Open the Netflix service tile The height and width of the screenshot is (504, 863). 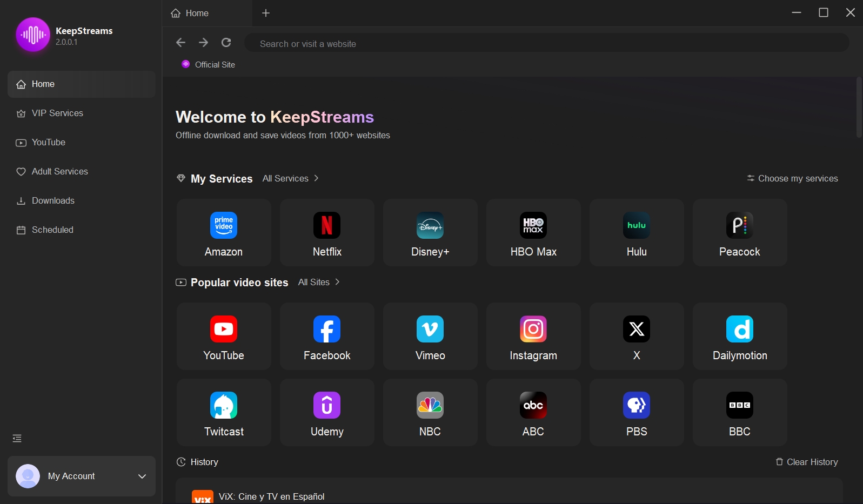(327, 232)
